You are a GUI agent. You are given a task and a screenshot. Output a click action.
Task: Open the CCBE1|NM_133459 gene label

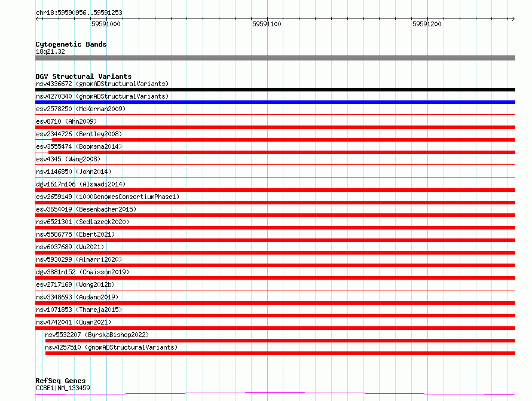click(x=63, y=388)
